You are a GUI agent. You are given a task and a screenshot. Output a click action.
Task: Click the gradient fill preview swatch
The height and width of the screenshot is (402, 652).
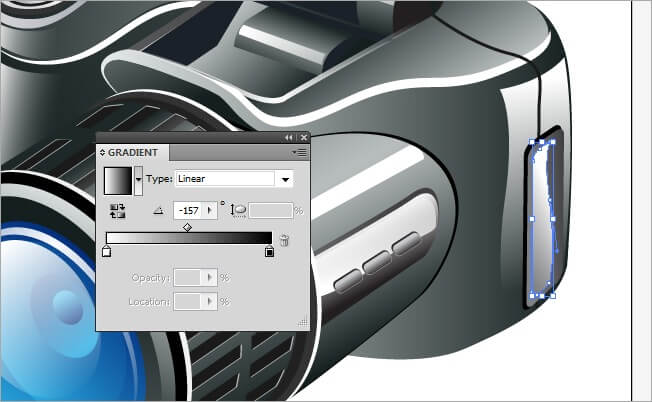pos(117,179)
